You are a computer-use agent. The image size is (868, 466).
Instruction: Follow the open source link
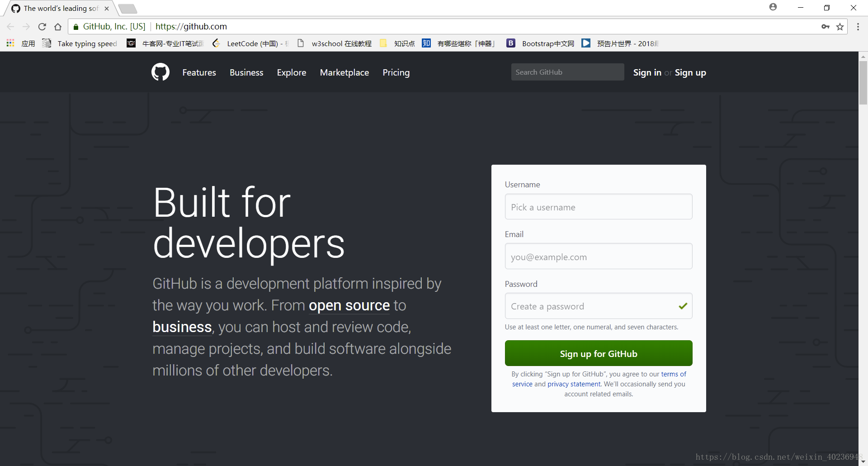(349, 305)
